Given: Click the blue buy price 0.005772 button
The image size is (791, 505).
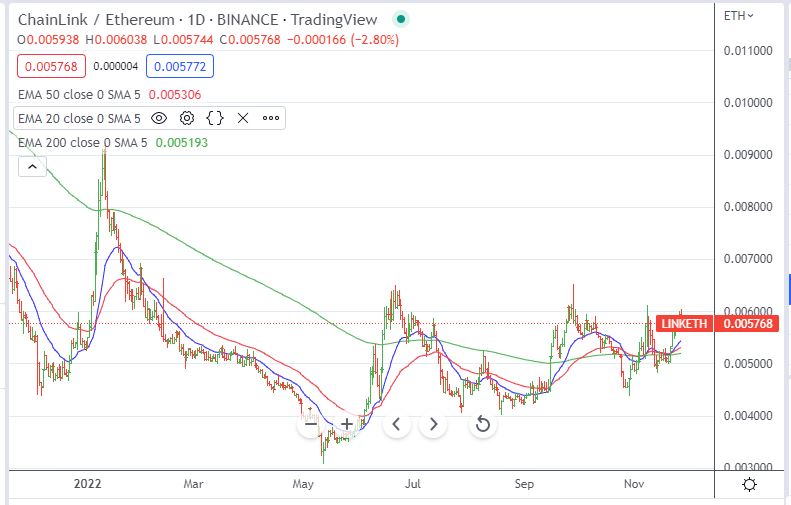Looking at the screenshot, I should coord(180,67).
